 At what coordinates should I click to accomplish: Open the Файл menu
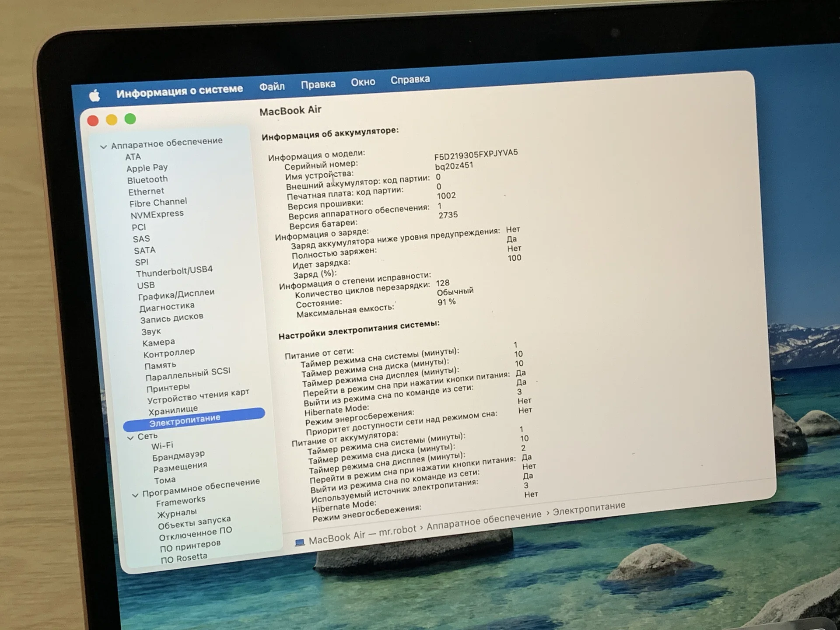coord(272,87)
